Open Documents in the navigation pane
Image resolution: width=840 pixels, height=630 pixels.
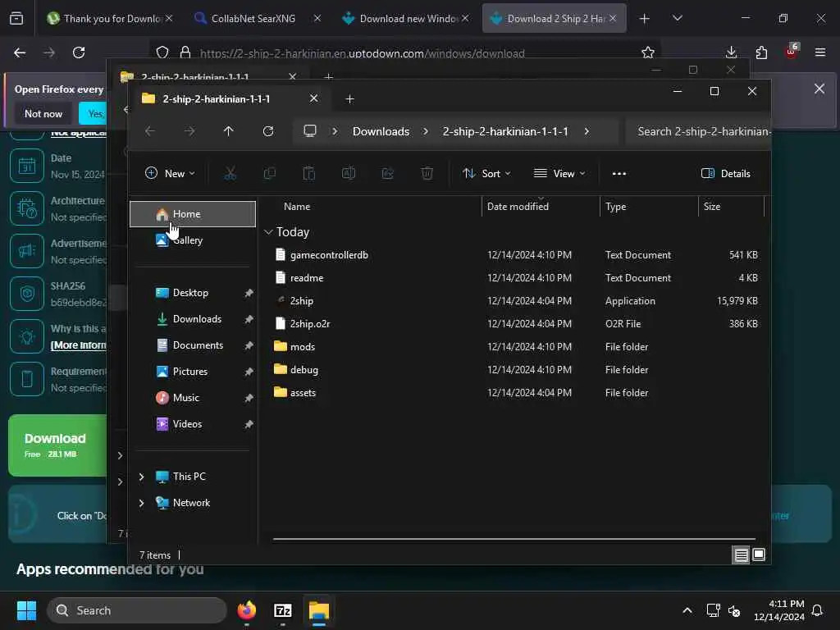(x=193, y=345)
